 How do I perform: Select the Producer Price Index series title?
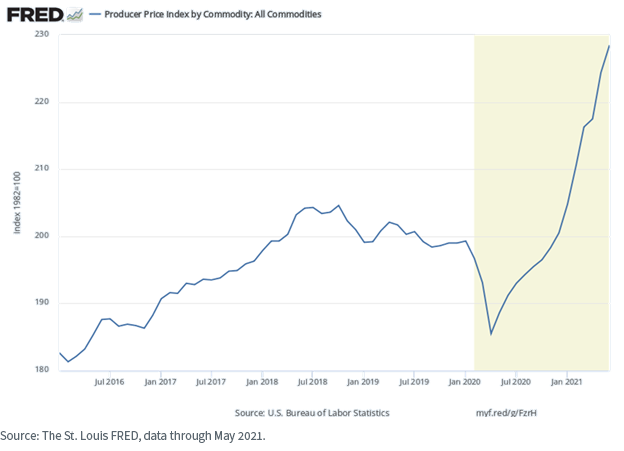213,14
